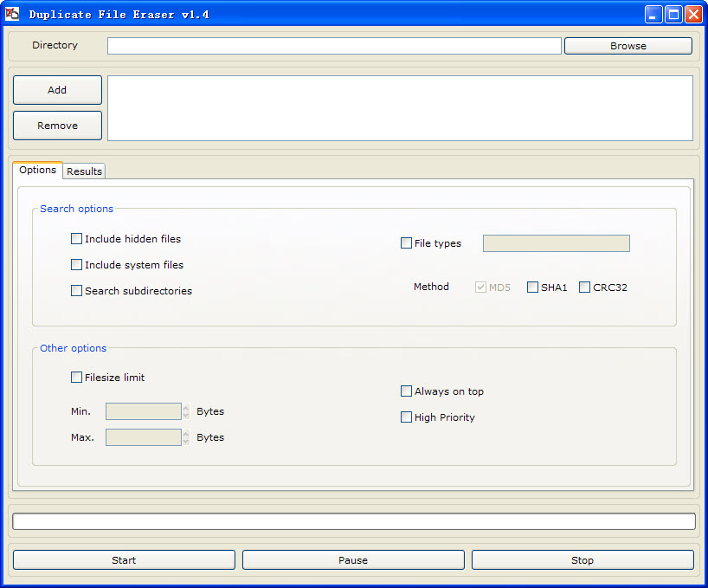Screen dimensions: 708x588
Task: Enable the File types filter checkbox
Action: [x=407, y=243]
